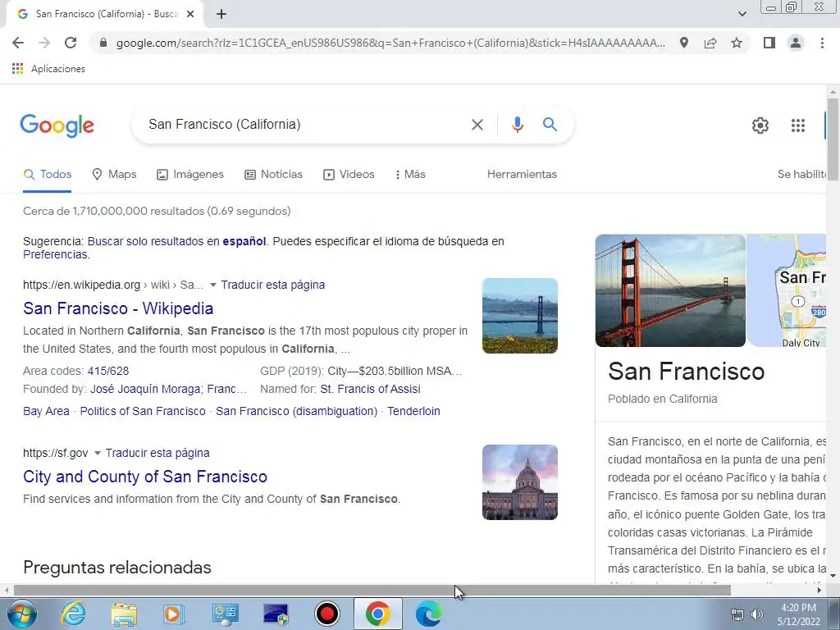Image resolution: width=840 pixels, height=630 pixels.
Task: Switch to the Noticias tab
Action: pyautogui.click(x=274, y=175)
